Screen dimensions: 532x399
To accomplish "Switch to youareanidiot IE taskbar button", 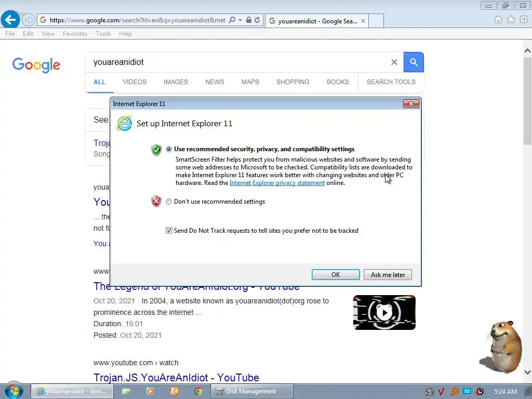I will point(72,391).
